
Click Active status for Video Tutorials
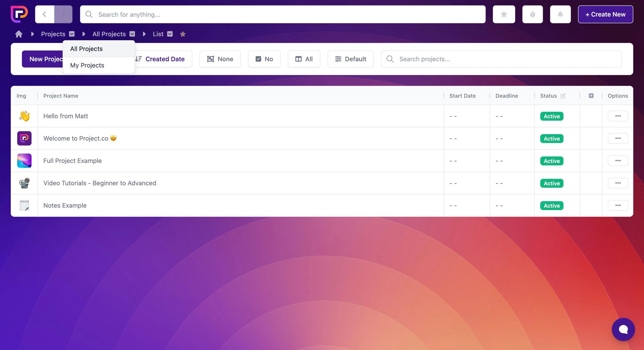pyautogui.click(x=552, y=183)
